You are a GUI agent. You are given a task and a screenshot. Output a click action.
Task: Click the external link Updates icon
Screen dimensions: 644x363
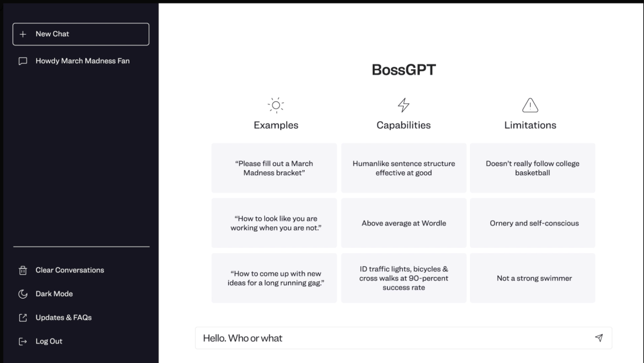click(x=23, y=318)
